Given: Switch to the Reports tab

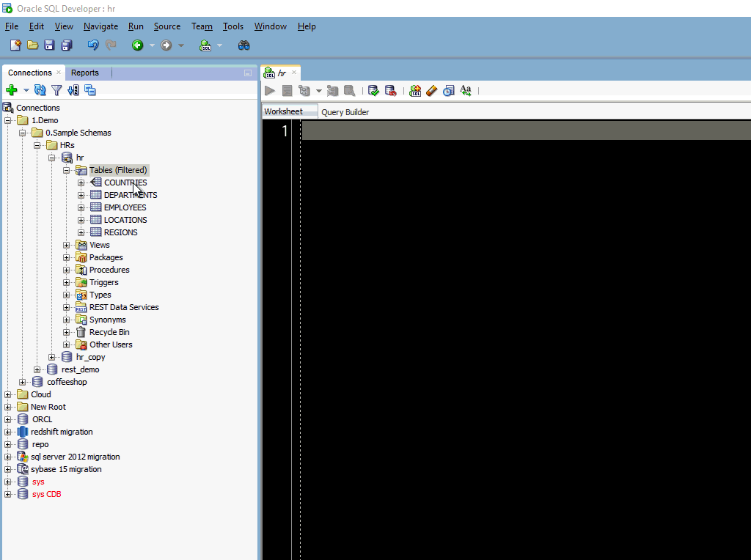Looking at the screenshot, I should [85, 73].
